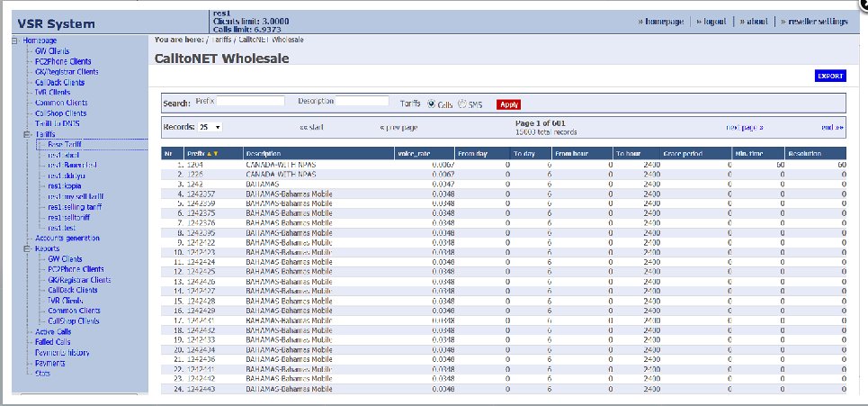868x406 pixels.
Task: Select Base Tariff in the tree
Action: tap(65, 145)
